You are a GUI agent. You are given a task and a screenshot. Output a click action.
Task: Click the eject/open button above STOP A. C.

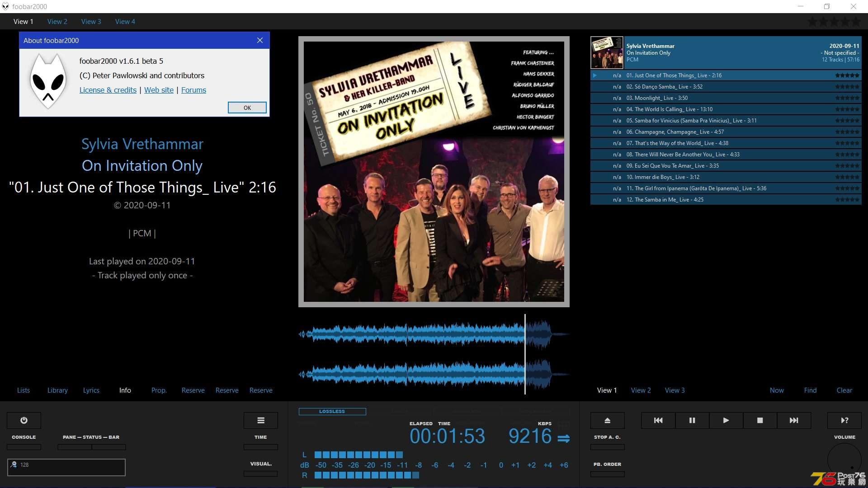608,420
